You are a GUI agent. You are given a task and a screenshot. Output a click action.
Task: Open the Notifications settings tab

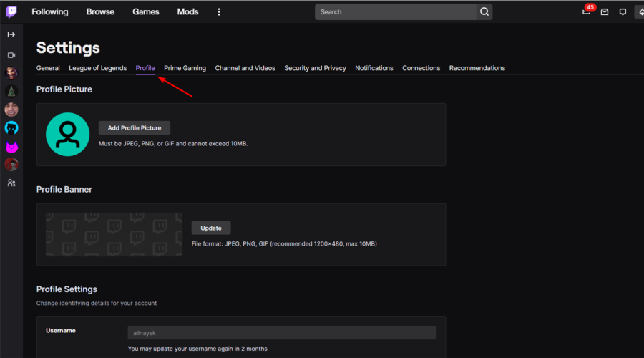pos(374,68)
